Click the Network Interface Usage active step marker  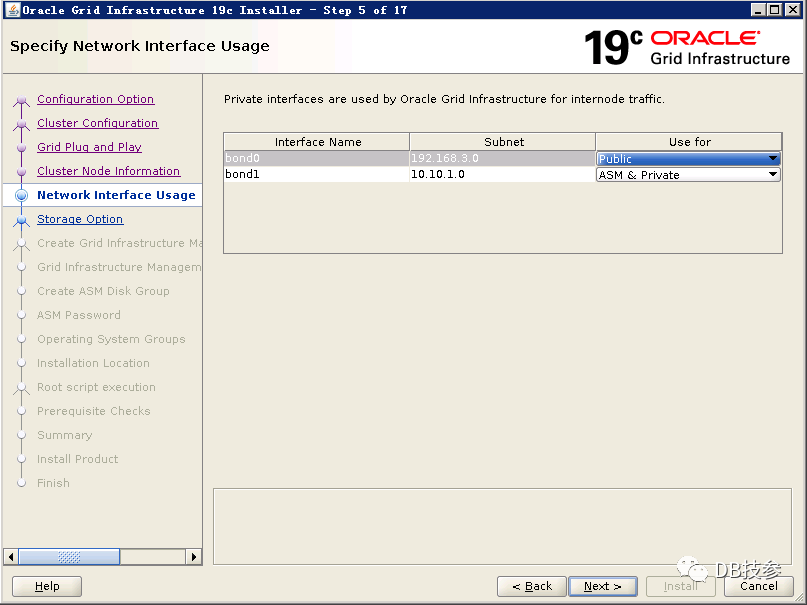21,195
